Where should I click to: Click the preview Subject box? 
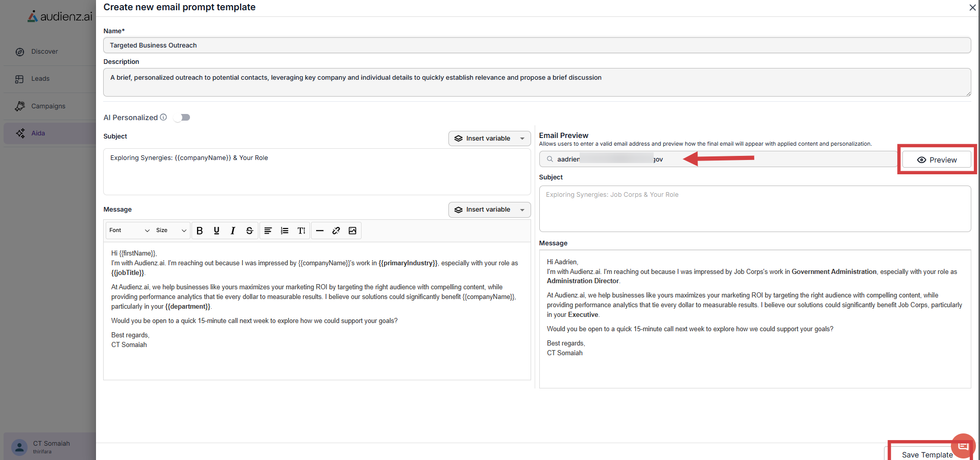755,209
